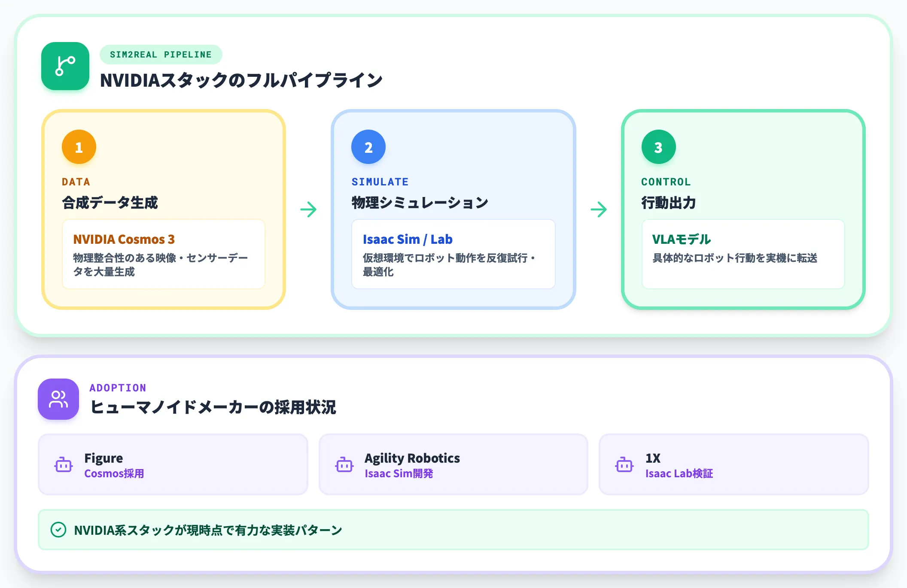Click the blue step 2 circle
The height and width of the screenshot is (588, 907).
click(368, 147)
